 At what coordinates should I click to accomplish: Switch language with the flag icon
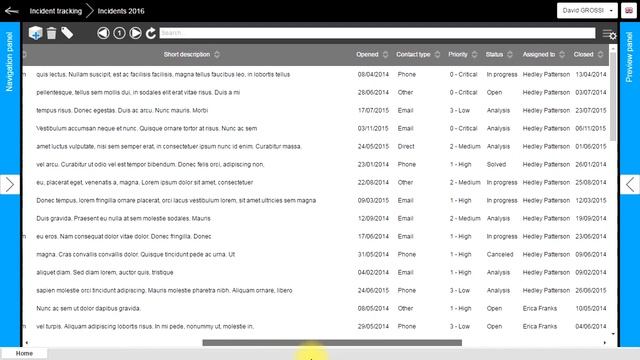629,11
